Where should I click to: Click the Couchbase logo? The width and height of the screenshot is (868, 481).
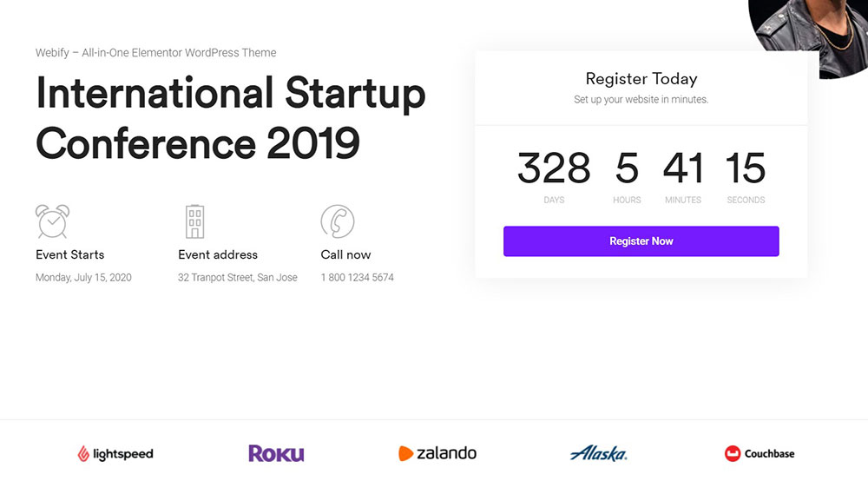(x=759, y=453)
